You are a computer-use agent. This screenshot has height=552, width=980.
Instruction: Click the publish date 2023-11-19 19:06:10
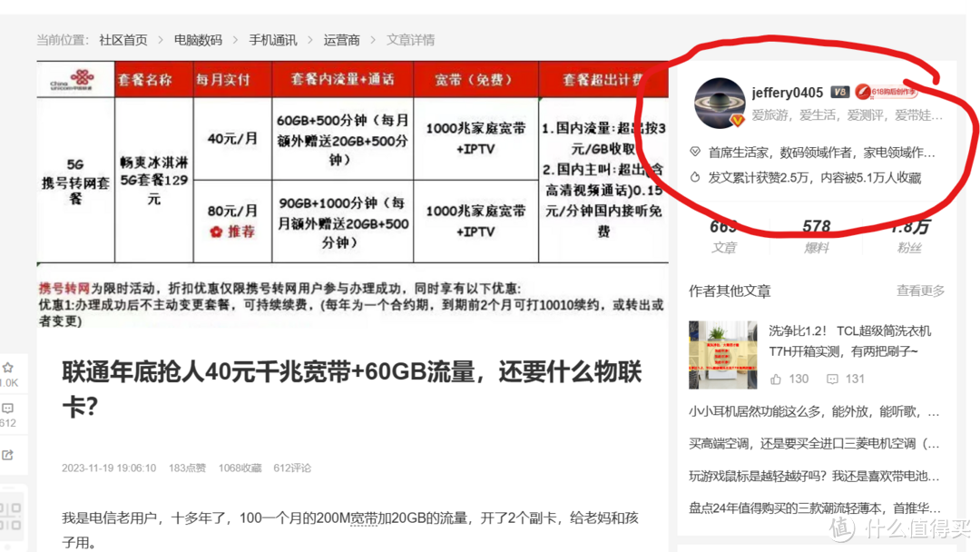coord(109,468)
